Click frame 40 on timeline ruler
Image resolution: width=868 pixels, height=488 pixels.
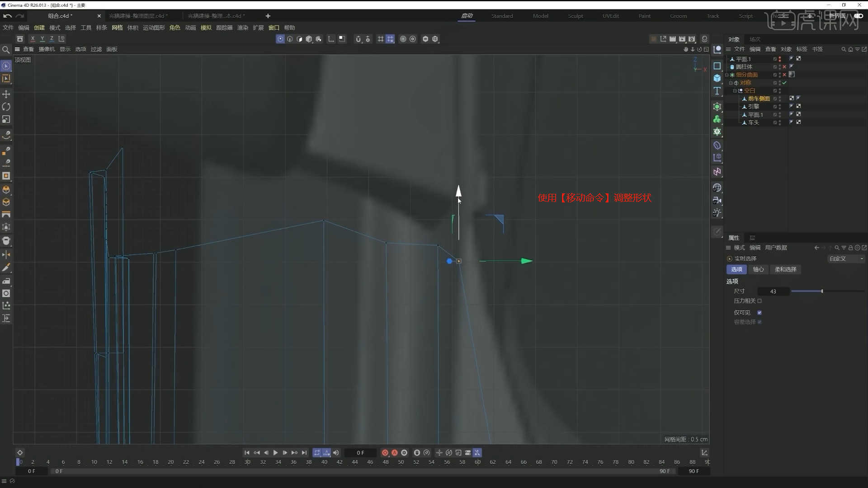(324, 462)
